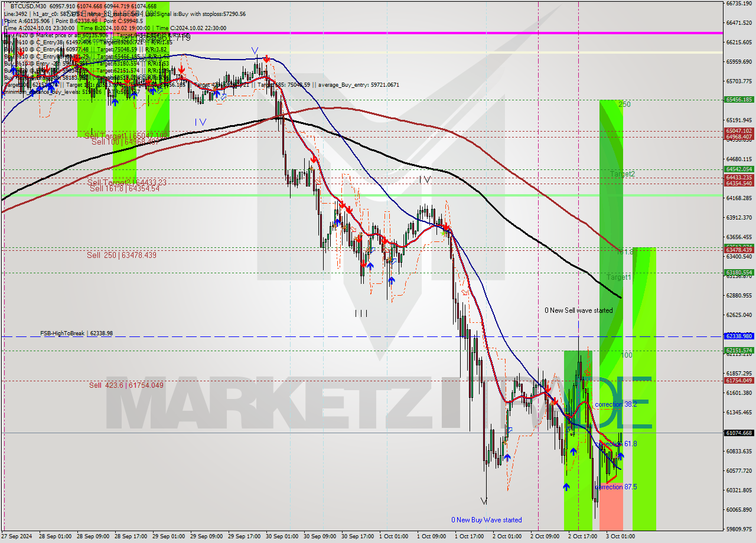Click the green price tag 64542.054
756x543 pixels.
coord(739,169)
